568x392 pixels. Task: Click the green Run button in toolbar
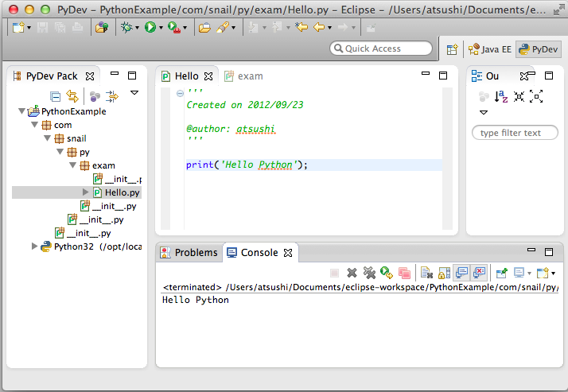tap(150, 28)
